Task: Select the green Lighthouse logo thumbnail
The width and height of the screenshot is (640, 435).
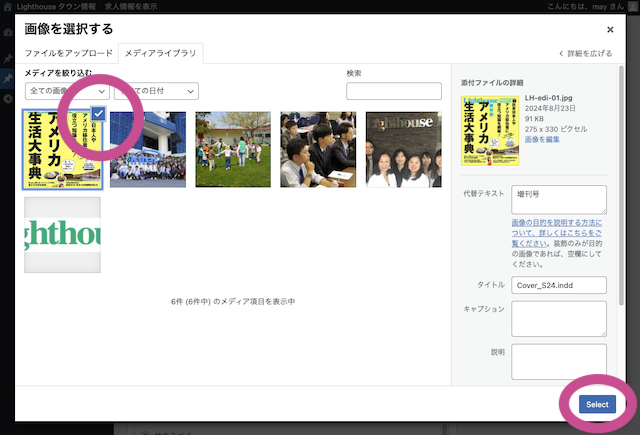Action: (62, 235)
